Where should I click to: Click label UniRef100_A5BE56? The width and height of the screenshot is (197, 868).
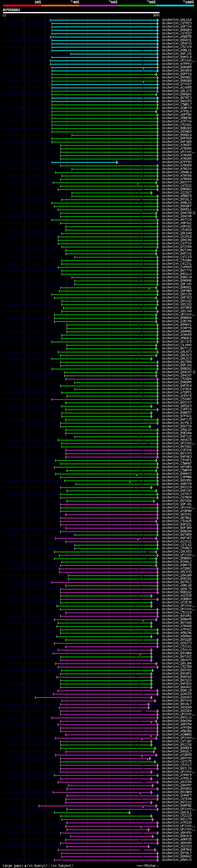[x=177, y=118]
